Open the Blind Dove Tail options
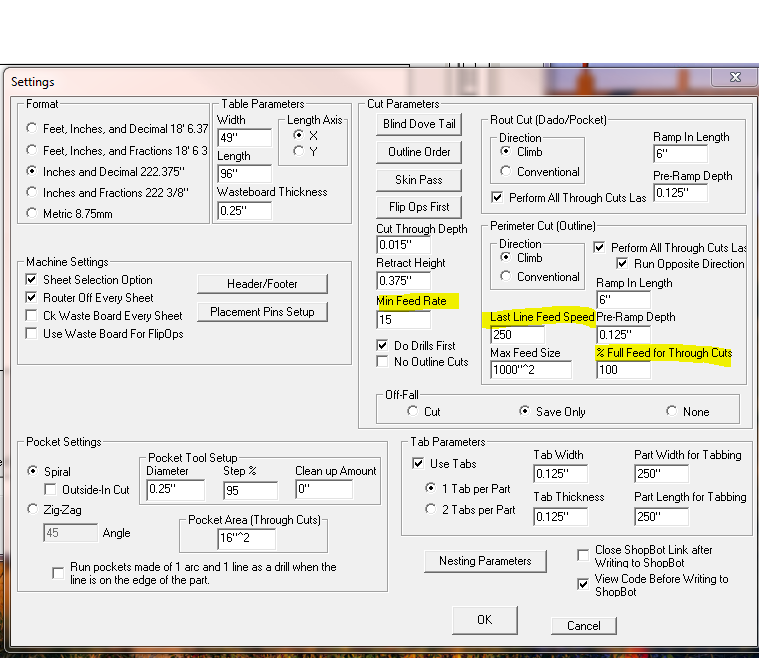Screen dimensions: 759x658 click(x=419, y=124)
